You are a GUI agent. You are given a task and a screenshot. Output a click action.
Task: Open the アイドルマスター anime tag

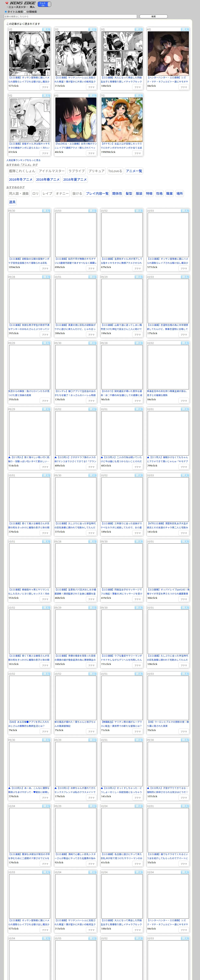click(x=52, y=171)
